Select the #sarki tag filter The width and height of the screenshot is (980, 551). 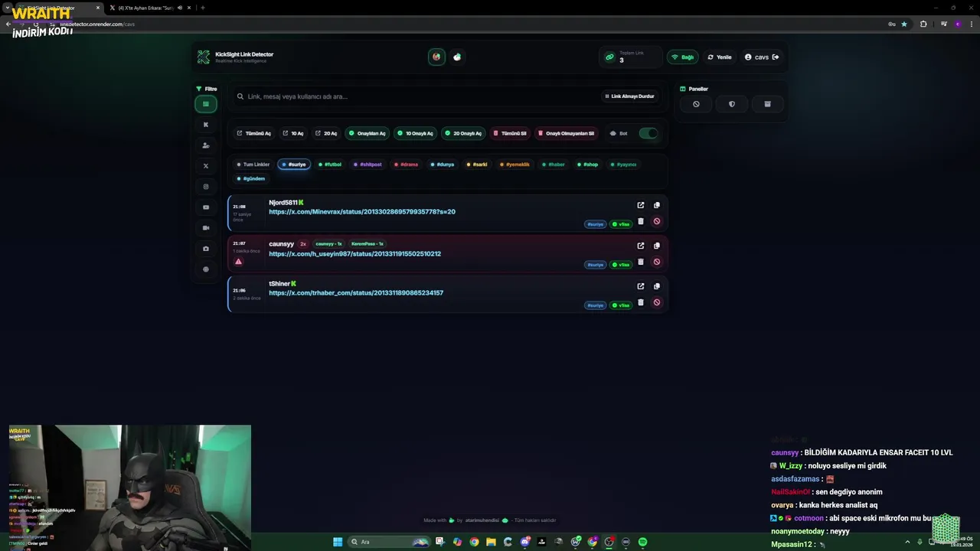pyautogui.click(x=477, y=165)
